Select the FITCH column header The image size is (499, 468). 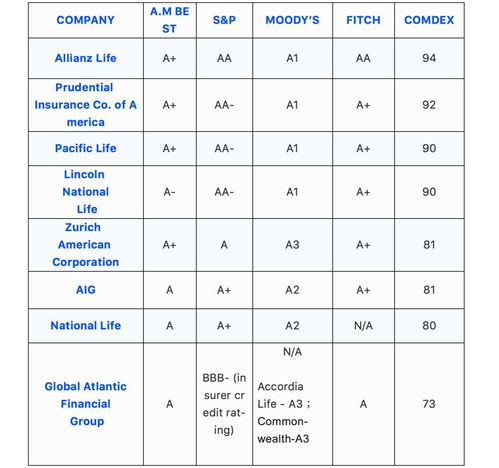(x=363, y=20)
